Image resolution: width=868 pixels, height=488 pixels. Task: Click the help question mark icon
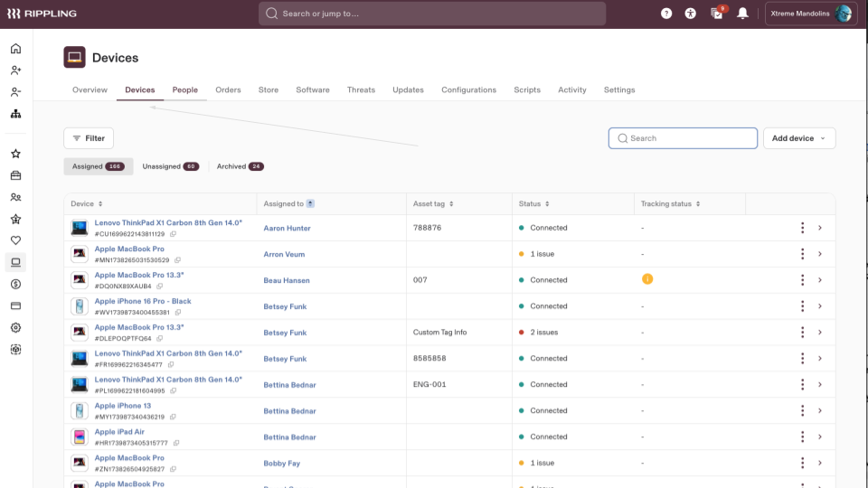[666, 14]
